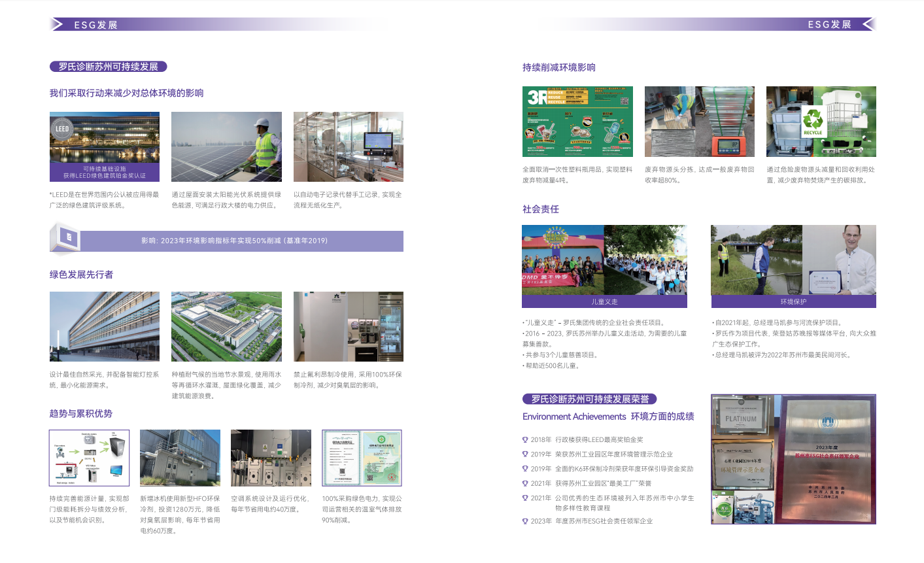Open the 2023年度 ESG社会责任 metal plaque photo
The width and height of the screenshot is (924, 563).
pos(825,459)
